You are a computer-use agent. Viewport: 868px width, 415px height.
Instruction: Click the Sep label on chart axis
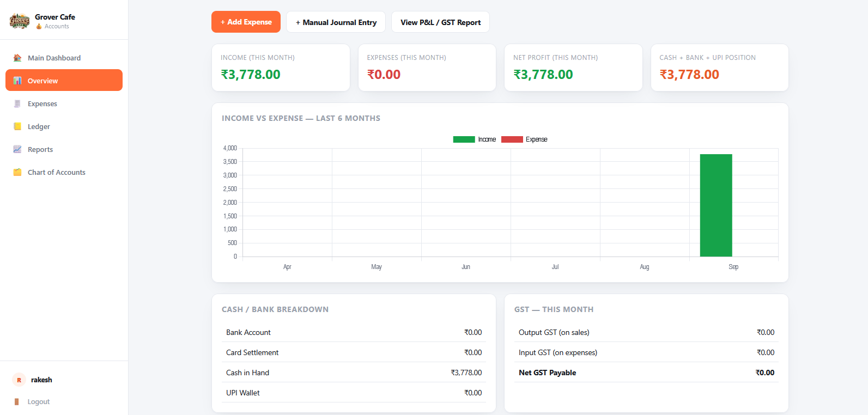coord(733,267)
